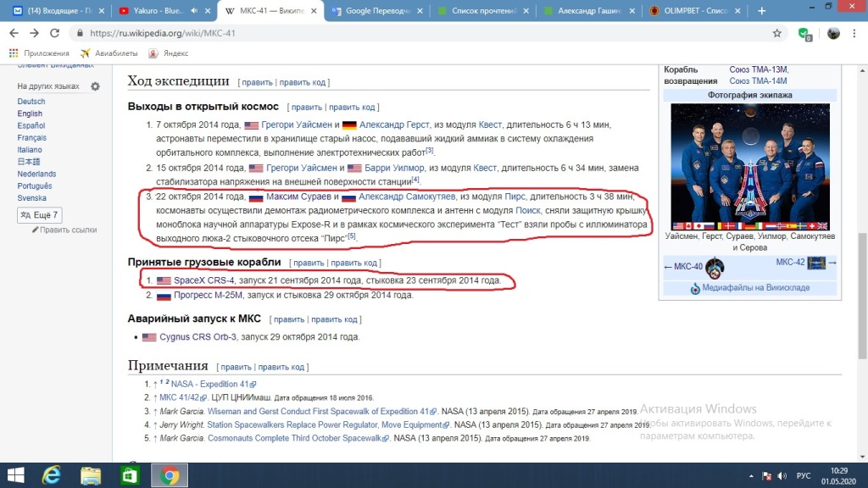Open the English language version
Screen dimensions: 868x488
(30, 114)
